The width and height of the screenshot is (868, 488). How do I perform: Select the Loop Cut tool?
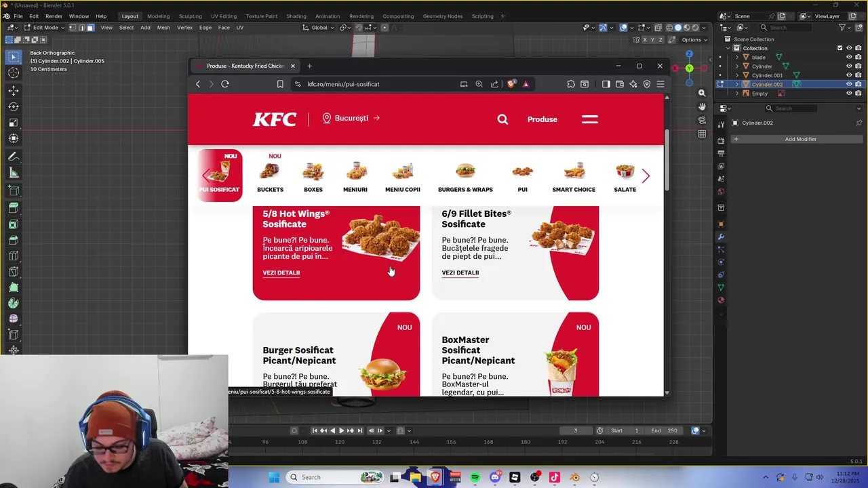pyautogui.click(x=14, y=256)
